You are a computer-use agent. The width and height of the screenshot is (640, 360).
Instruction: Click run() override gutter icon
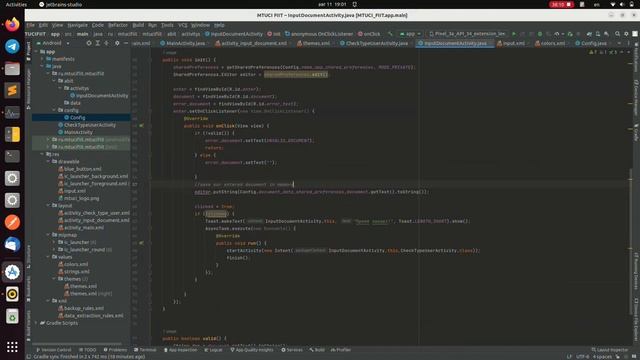point(141,243)
